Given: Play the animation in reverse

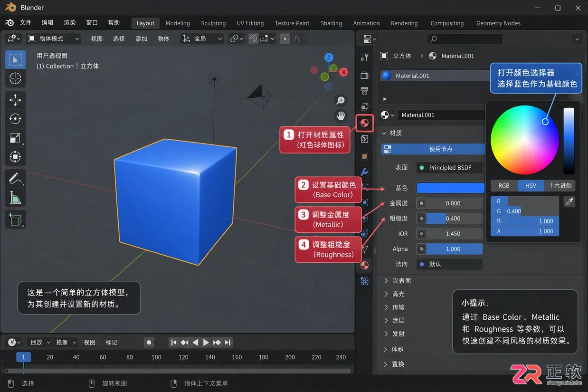Looking at the screenshot, I should (x=195, y=342).
